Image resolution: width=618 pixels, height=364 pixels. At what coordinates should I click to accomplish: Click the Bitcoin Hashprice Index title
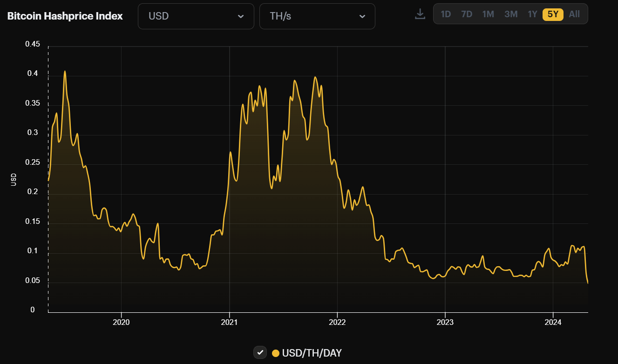(x=65, y=16)
